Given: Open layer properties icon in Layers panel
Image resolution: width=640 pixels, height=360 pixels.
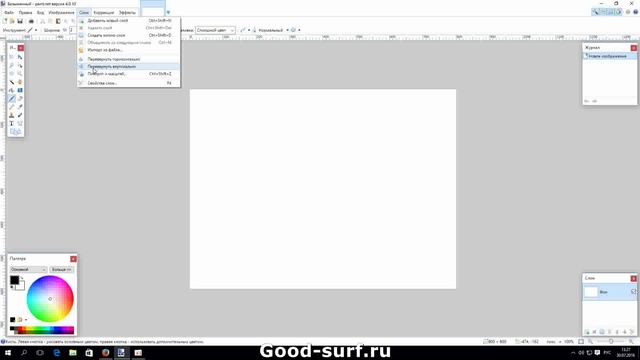Looking at the screenshot, I should [632, 332].
